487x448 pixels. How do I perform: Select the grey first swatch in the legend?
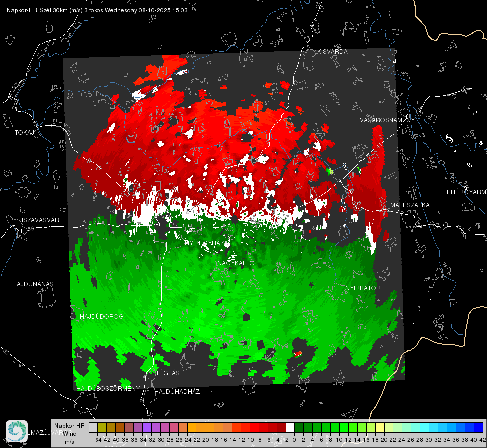(93, 428)
